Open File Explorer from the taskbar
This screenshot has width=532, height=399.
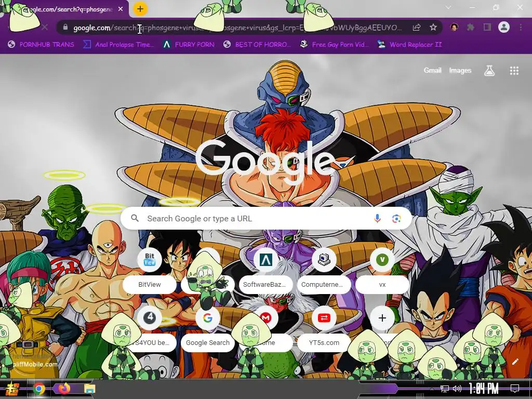point(90,389)
